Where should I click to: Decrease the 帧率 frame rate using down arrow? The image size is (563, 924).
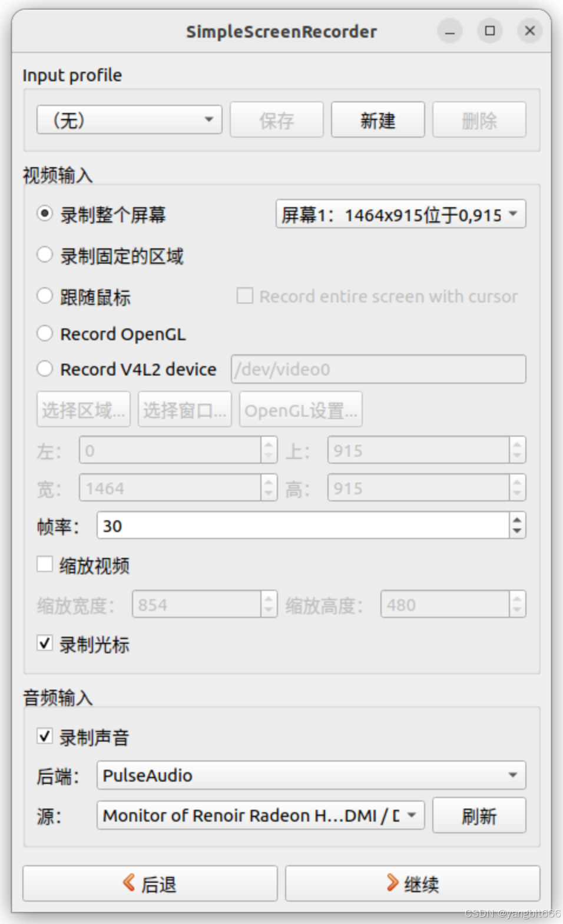(x=517, y=531)
